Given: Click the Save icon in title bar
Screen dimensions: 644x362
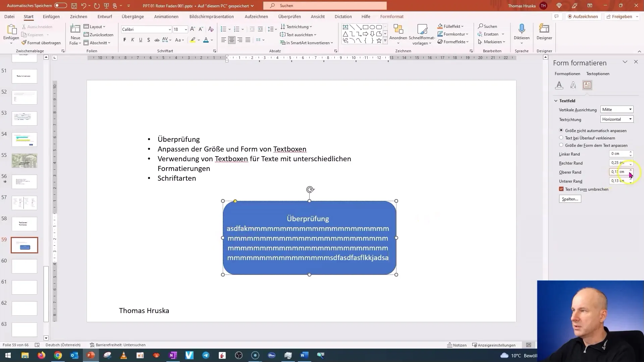Looking at the screenshot, I should [74, 6].
